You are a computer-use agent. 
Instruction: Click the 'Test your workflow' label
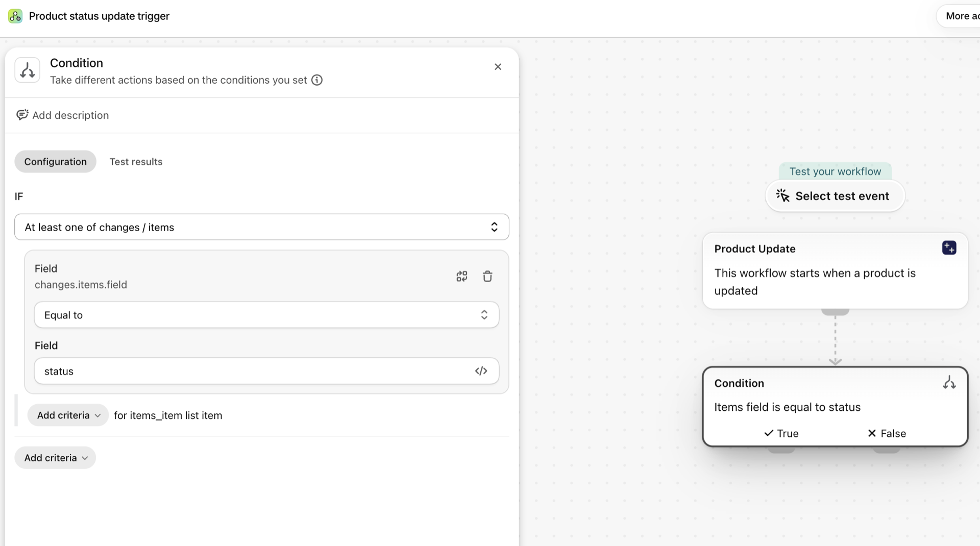coord(835,171)
